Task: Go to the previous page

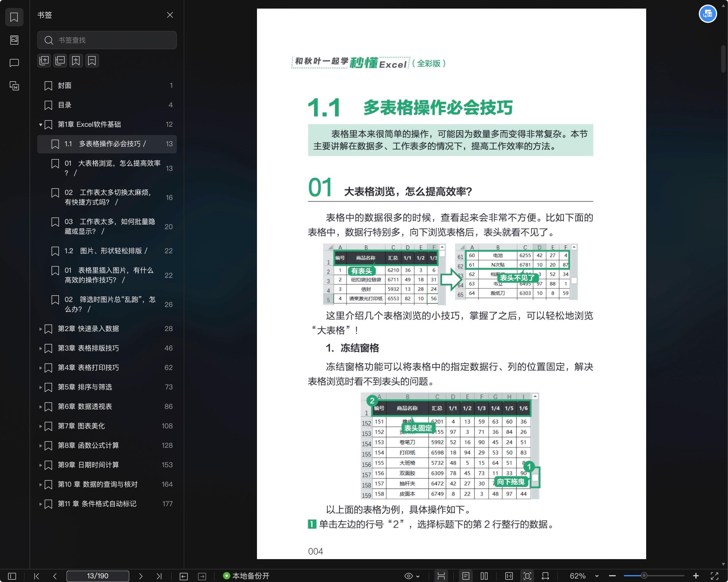Action: tap(55, 576)
